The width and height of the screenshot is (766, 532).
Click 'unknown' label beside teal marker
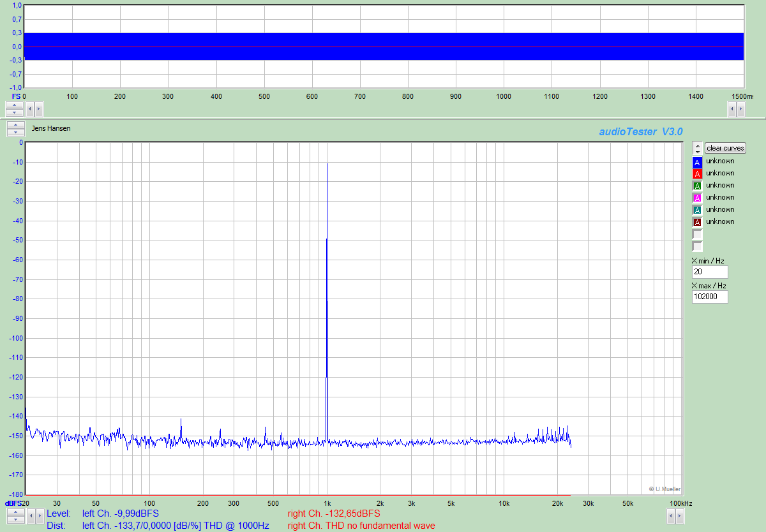coord(720,210)
